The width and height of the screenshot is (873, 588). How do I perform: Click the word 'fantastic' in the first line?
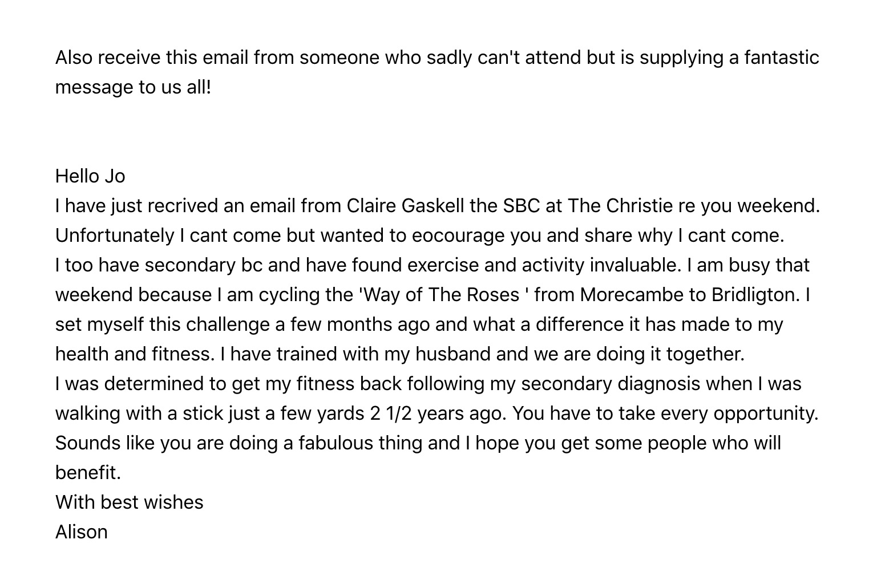[x=782, y=58]
